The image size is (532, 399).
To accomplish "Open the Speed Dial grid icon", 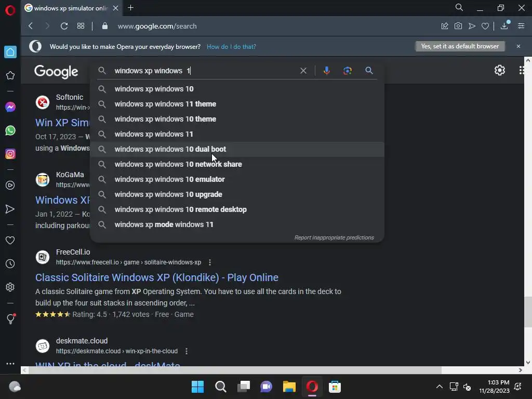I will click(x=81, y=26).
